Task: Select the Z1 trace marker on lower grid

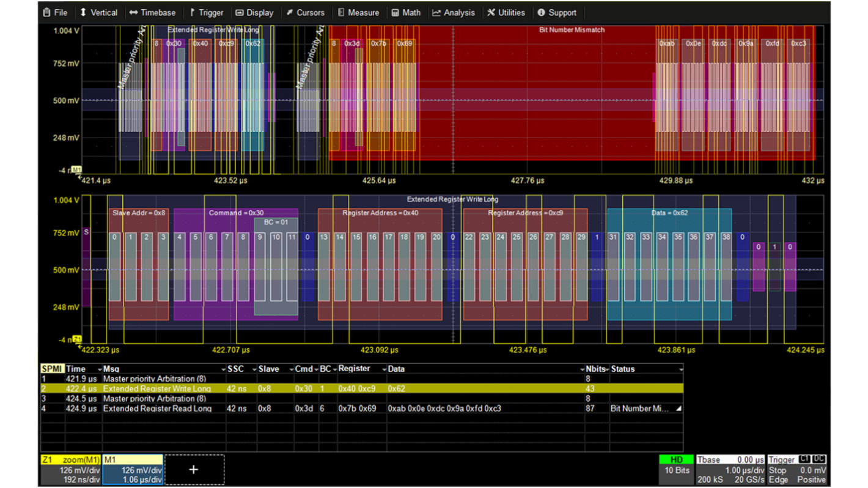Action: (x=77, y=339)
